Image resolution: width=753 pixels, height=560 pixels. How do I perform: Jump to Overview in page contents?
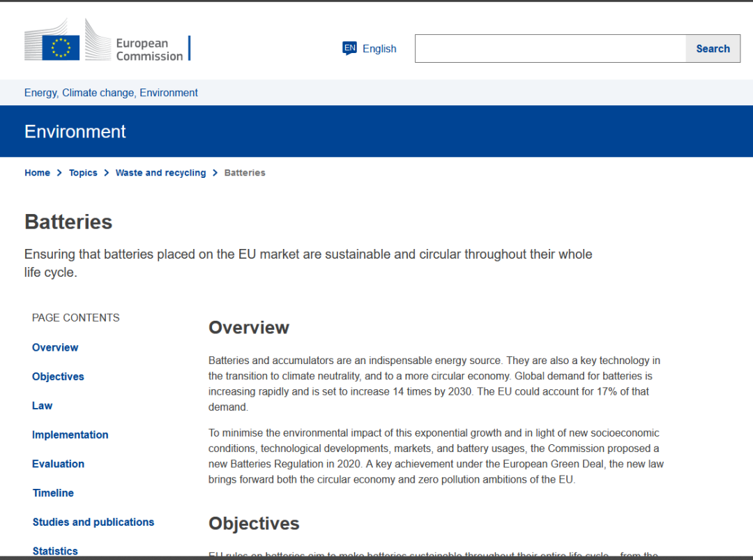coord(55,348)
